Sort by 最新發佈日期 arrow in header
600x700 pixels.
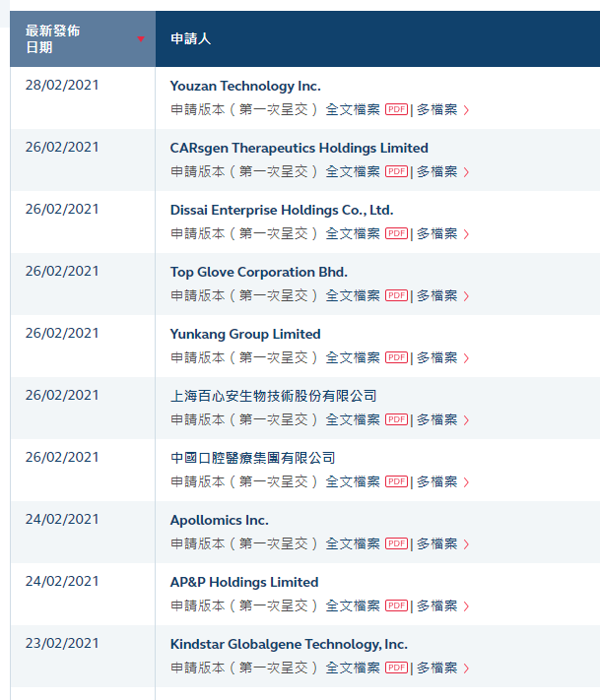(x=140, y=39)
